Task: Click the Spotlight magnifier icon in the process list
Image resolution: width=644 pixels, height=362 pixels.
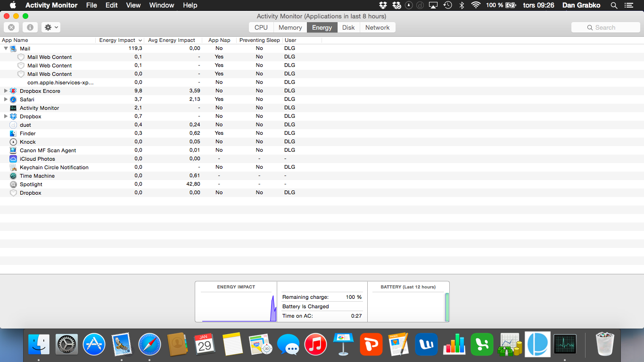Action: (13, 184)
